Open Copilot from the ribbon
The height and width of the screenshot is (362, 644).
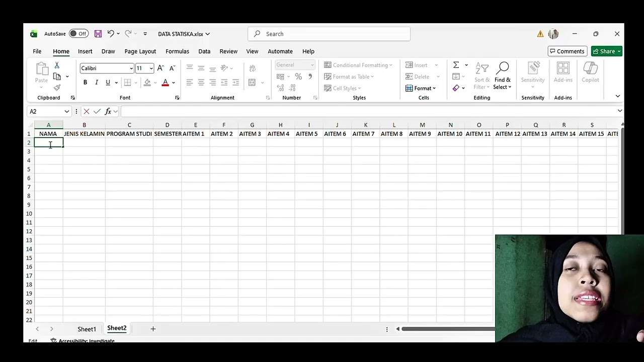(x=590, y=73)
